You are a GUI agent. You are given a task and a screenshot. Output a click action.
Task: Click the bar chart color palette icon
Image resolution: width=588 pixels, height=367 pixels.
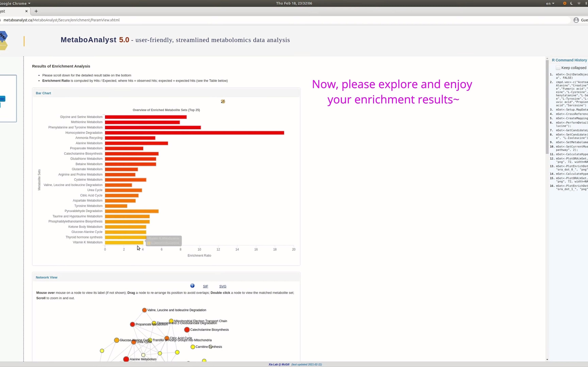[x=223, y=101]
